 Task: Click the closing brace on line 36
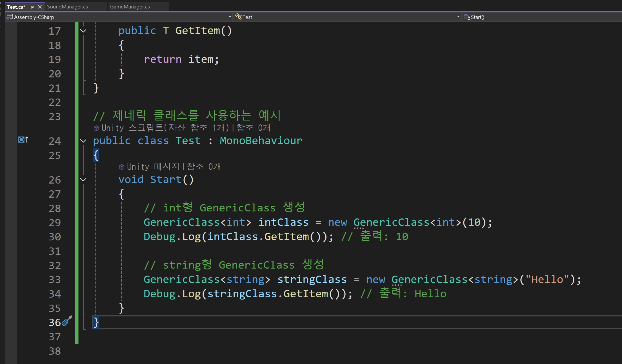pos(96,322)
